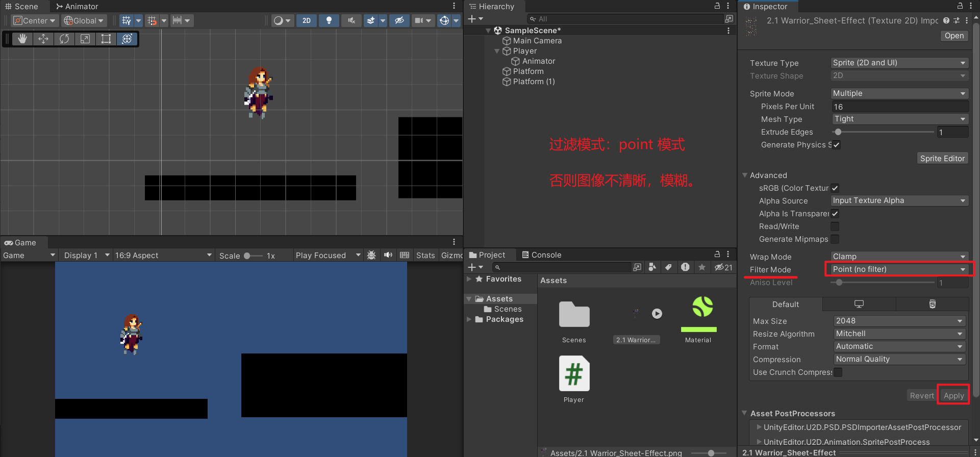Uncheck sRGB Color Texture checkbox
The image size is (980, 457).
click(835, 188)
